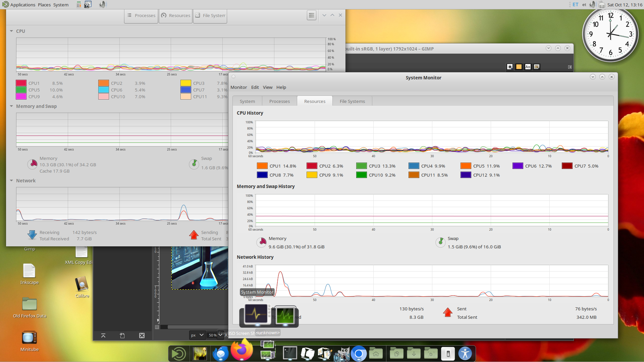The height and width of the screenshot is (362, 644).
Task: Change the CPU8 navy color swatch
Action: (262, 175)
